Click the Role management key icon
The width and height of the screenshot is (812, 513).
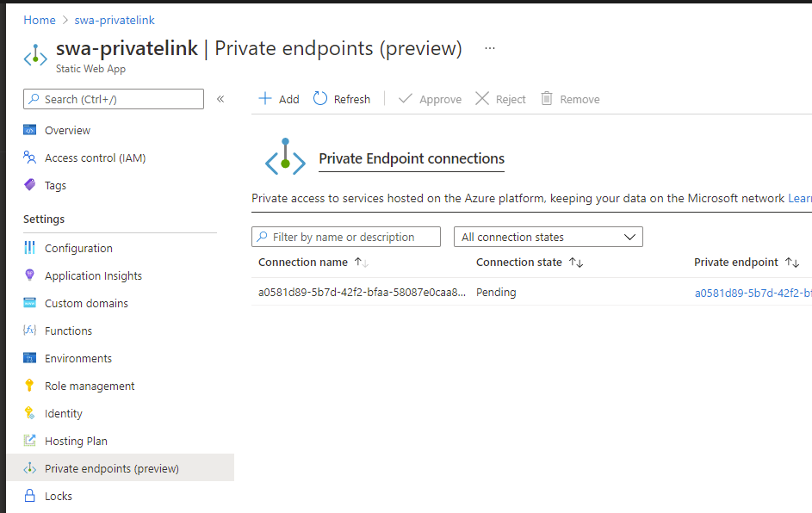coord(30,386)
